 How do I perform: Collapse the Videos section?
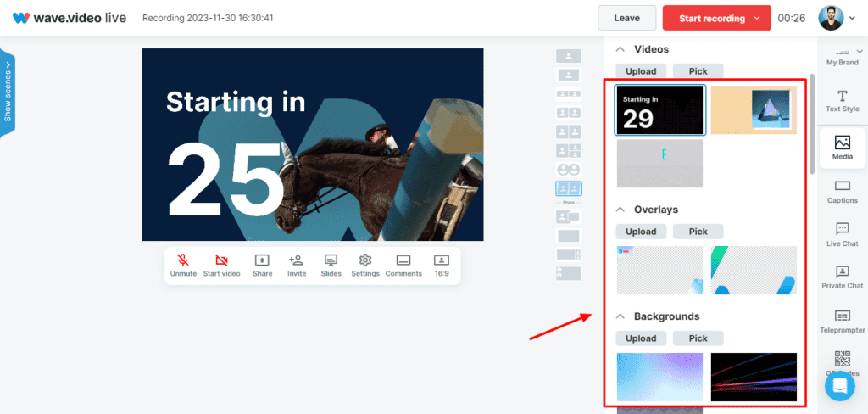point(620,49)
